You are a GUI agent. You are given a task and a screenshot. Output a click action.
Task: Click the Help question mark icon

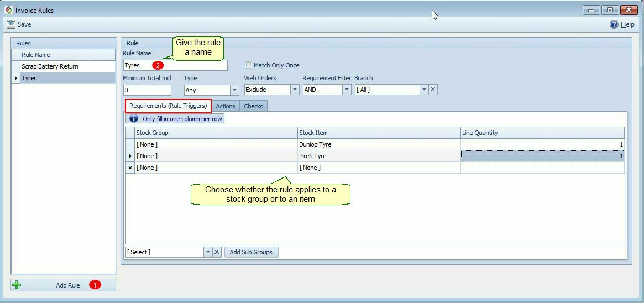pyautogui.click(x=614, y=24)
